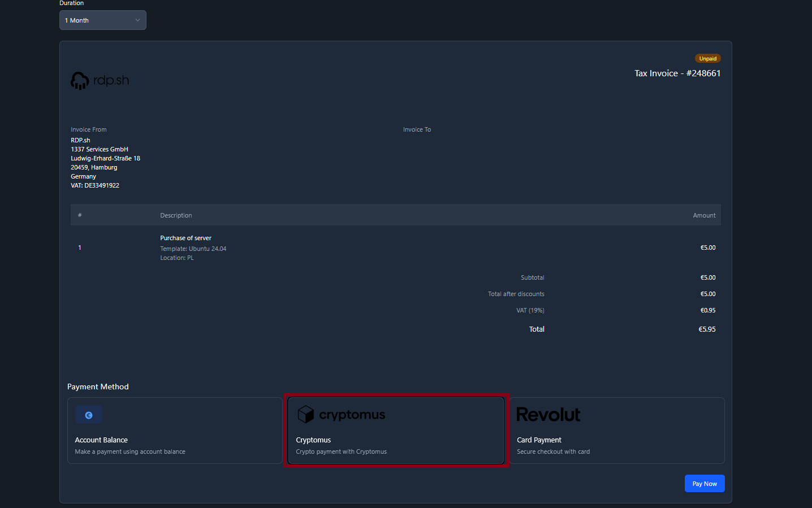Click 'Secure checkout with card' text

point(553,451)
